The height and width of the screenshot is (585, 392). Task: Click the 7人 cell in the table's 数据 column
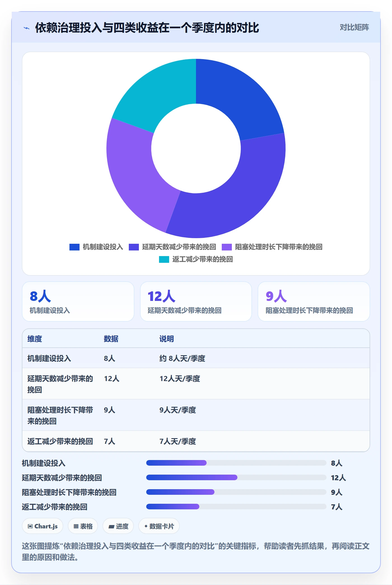(109, 441)
